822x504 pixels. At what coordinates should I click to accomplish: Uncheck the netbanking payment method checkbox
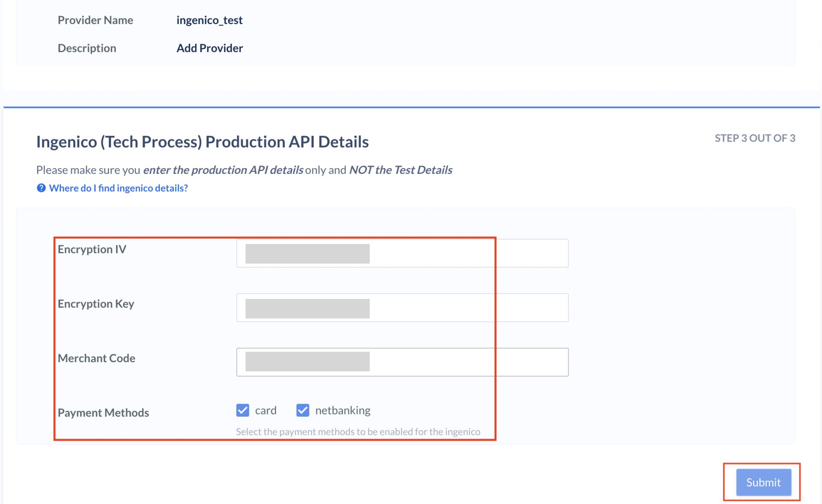click(303, 410)
